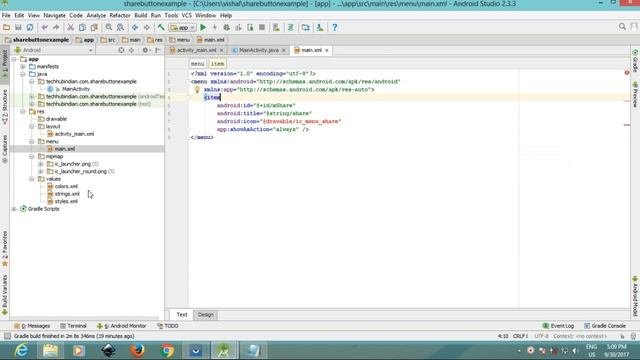
Task: Click Firefox icon in Windows taskbar
Action: [x=138, y=351]
